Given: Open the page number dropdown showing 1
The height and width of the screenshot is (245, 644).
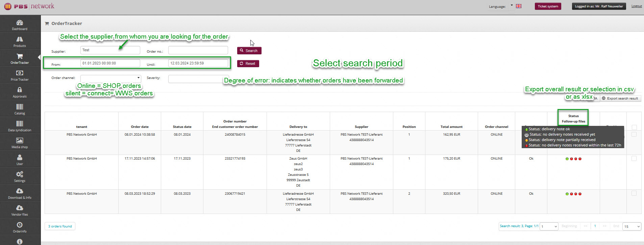Looking at the screenshot, I should [x=549, y=226].
